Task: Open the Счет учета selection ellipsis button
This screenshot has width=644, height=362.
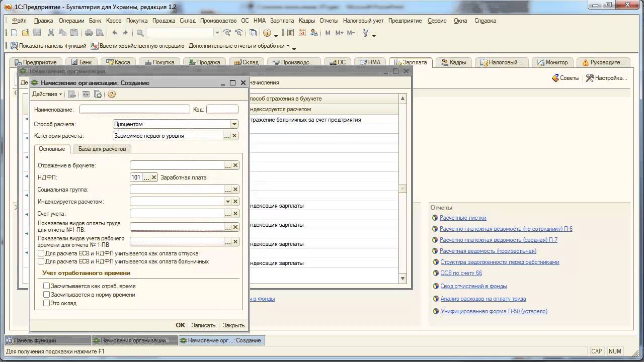Action: tap(227, 214)
